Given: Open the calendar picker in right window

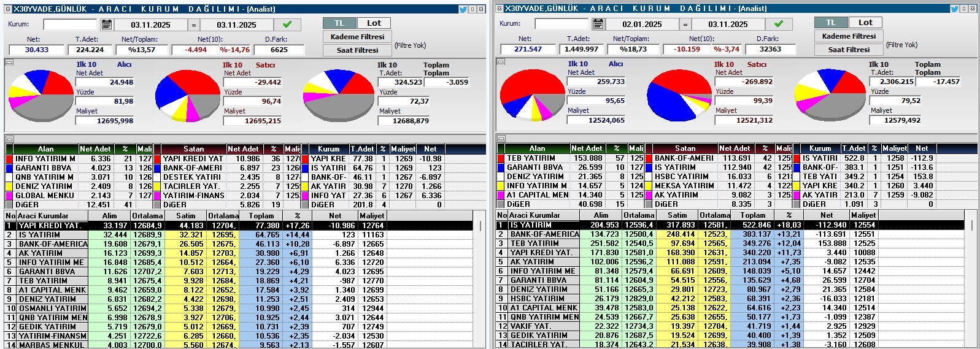Looking at the screenshot, I should pyautogui.click(x=598, y=24).
